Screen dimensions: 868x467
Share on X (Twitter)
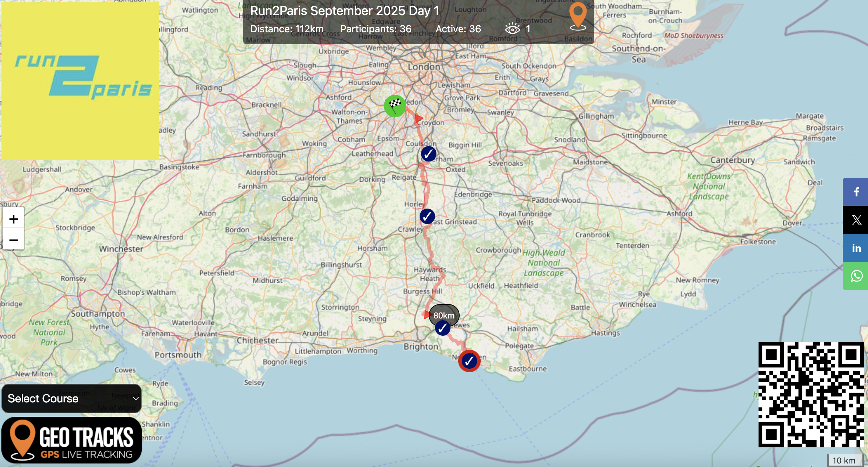point(855,220)
